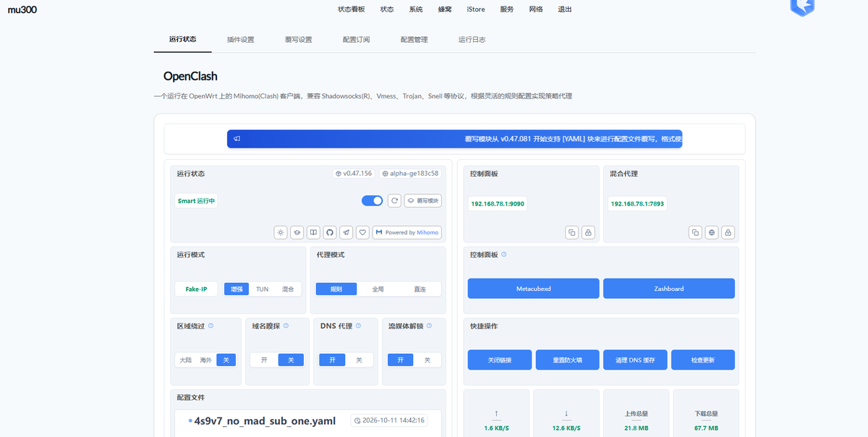Switch to the 运行日志 tab
The image size is (868, 437).
pos(472,39)
